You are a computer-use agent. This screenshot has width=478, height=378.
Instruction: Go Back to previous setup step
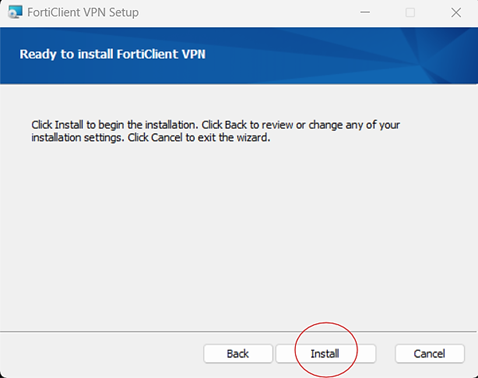coord(238,354)
